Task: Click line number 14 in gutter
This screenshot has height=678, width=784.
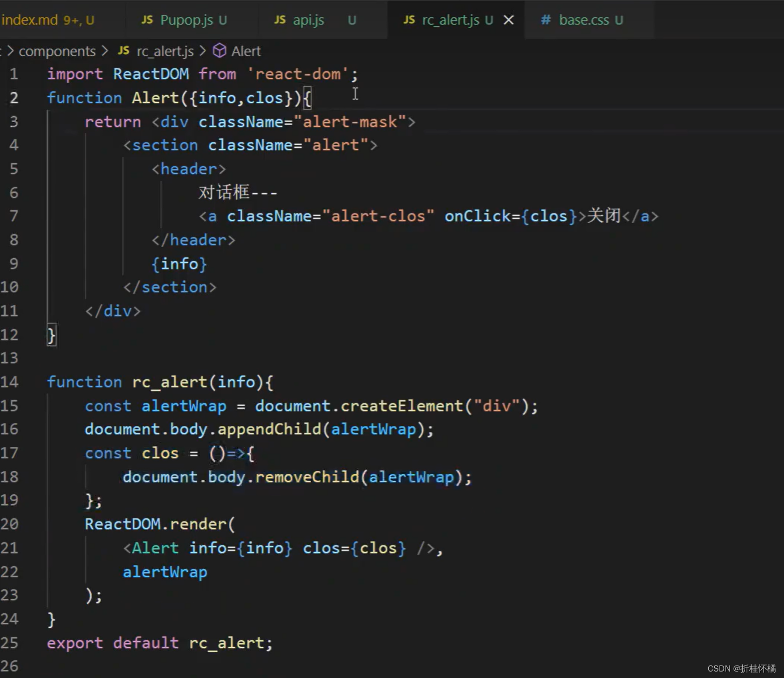Action: click(x=9, y=382)
